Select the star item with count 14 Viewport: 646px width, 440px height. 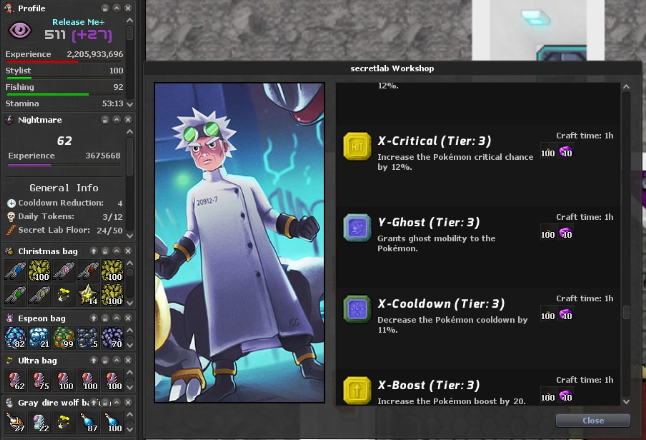click(x=88, y=295)
